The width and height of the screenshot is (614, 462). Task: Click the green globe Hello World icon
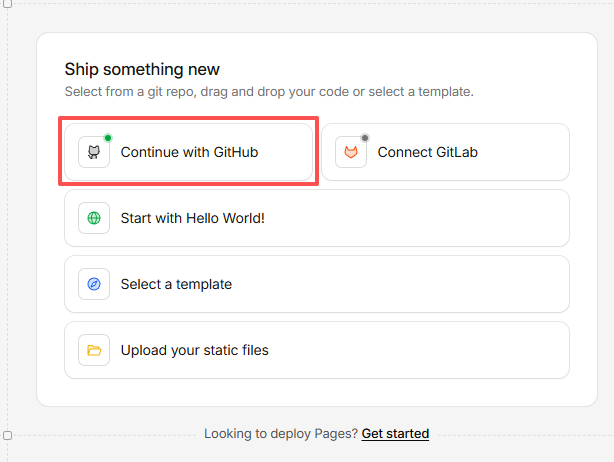click(94, 218)
